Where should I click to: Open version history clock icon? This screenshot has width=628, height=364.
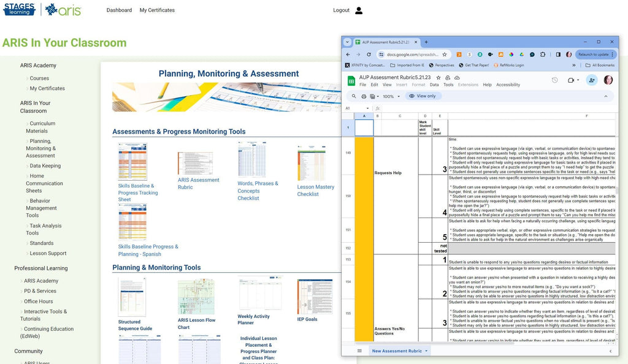(554, 80)
